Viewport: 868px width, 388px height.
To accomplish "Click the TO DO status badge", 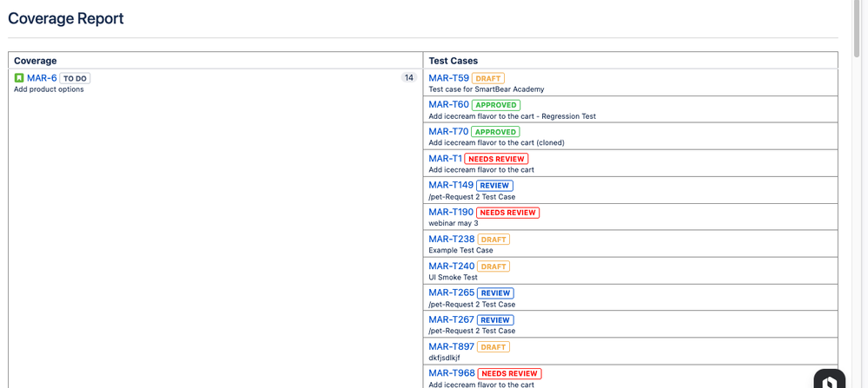I will click(x=75, y=78).
